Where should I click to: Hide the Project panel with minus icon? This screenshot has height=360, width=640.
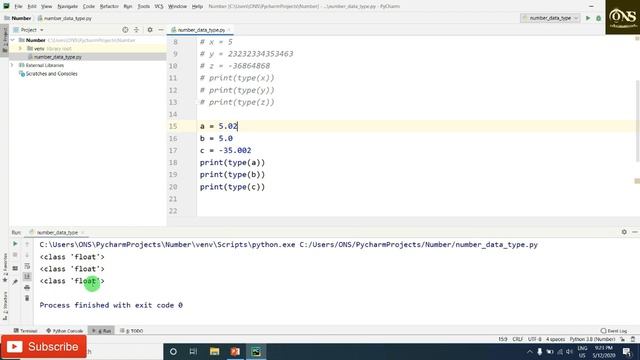pyautogui.click(x=161, y=30)
